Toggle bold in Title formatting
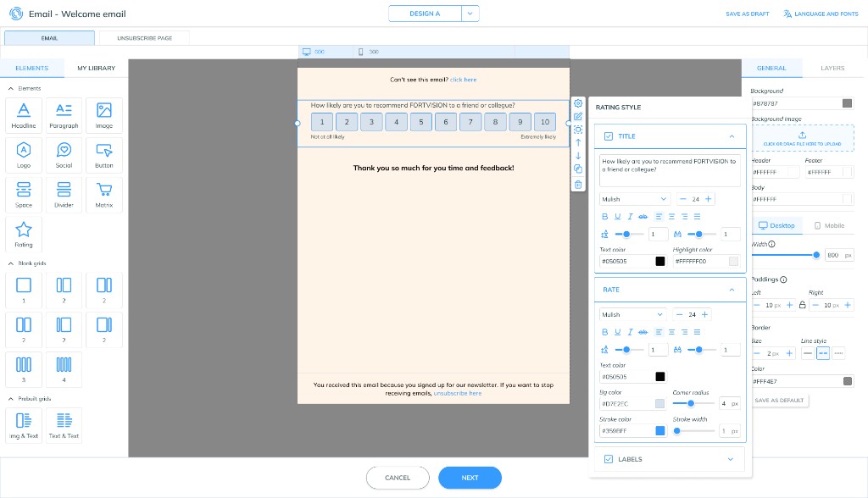The image size is (868, 498). pyautogui.click(x=604, y=216)
